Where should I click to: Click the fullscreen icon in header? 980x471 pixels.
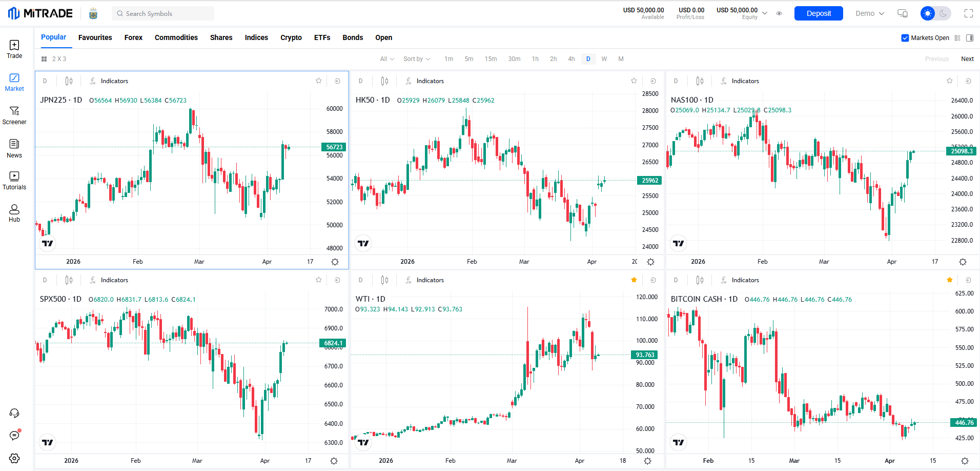click(x=968, y=14)
